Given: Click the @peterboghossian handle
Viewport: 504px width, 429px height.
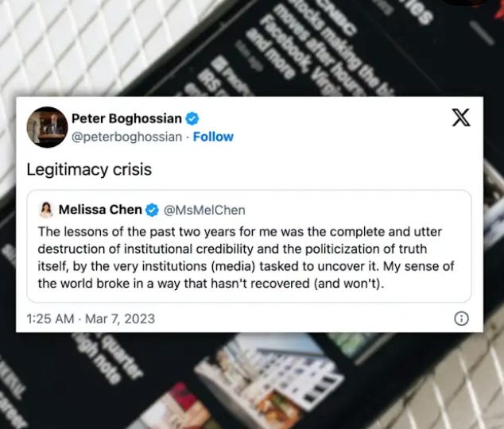Looking at the screenshot, I should click(x=126, y=137).
